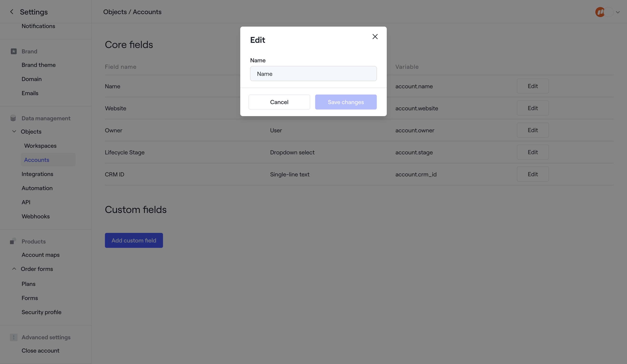This screenshot has height=364, width=627.
Task: Click the Owner field name
Action: 113,130
